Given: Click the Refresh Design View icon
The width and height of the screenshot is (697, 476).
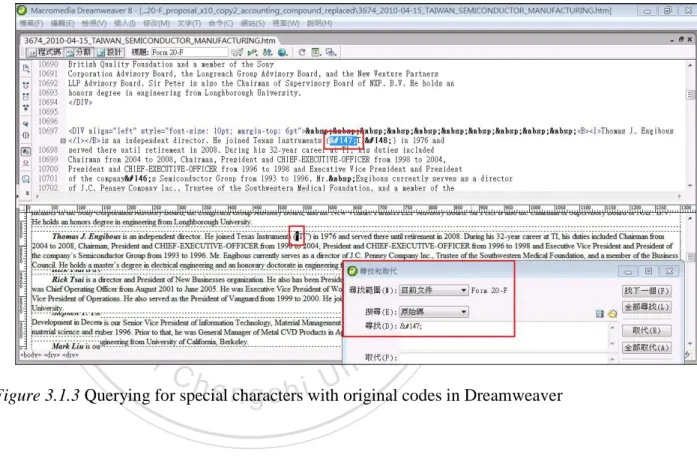Looking at the screenshot, I should coord(302,52).
